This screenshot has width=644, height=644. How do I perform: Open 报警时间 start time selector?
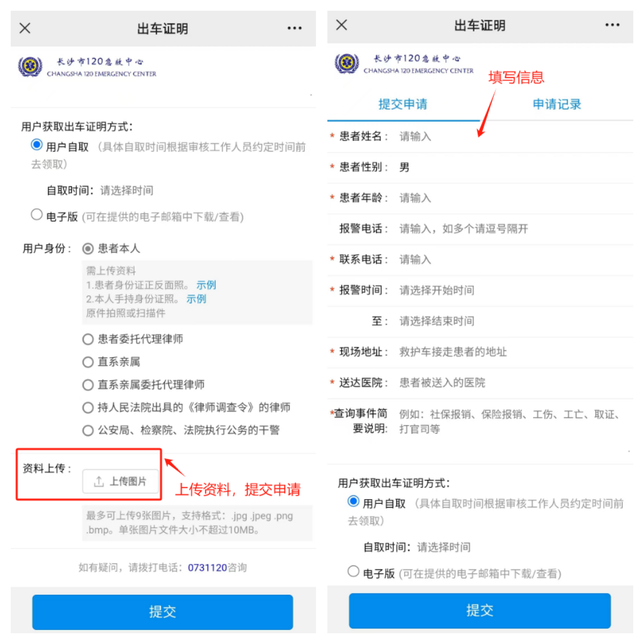coord(437,290)
